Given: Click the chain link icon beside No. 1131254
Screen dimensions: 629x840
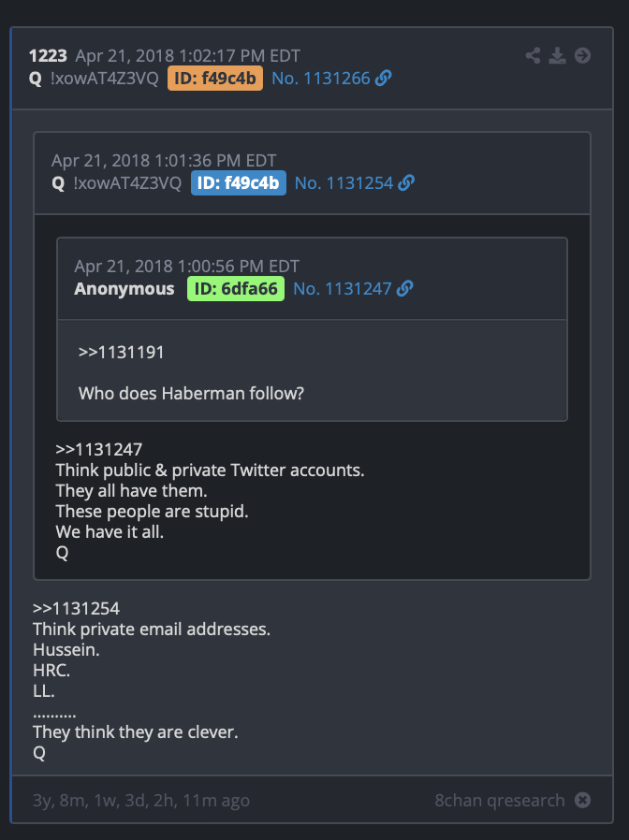Looking at the screenshot, I should click(406, 183).
